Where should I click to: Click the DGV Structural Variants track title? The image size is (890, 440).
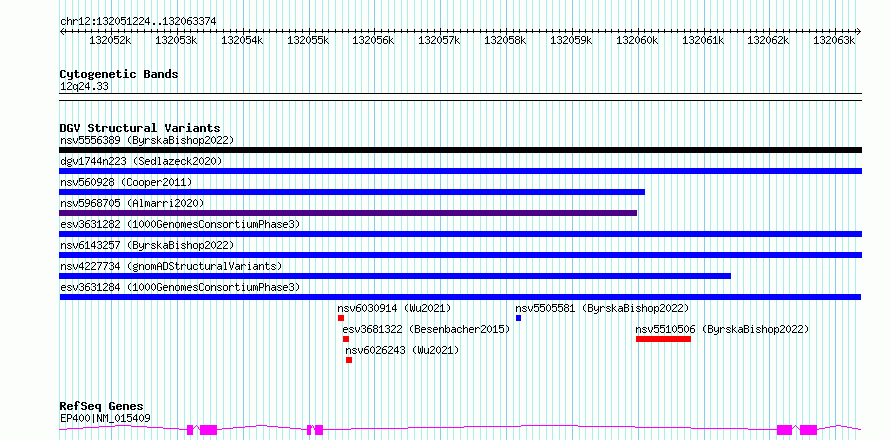click(140, 128)
